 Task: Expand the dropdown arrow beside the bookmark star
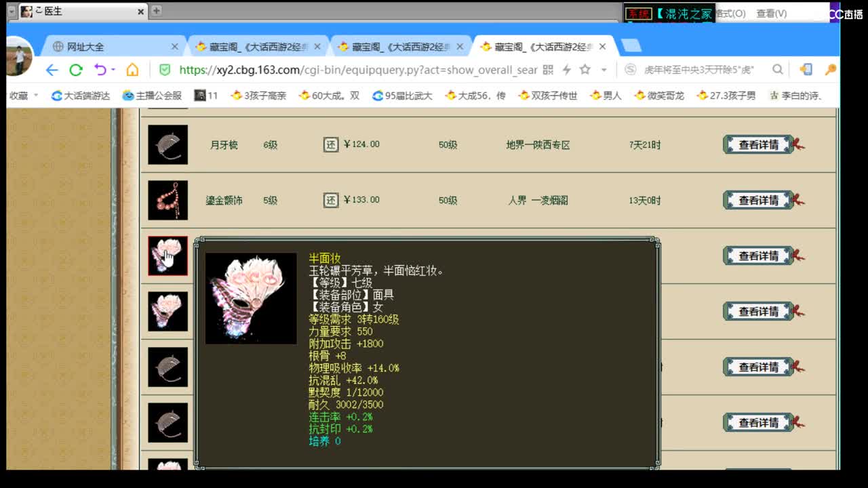pyautogui.click(x=604, y=70)
